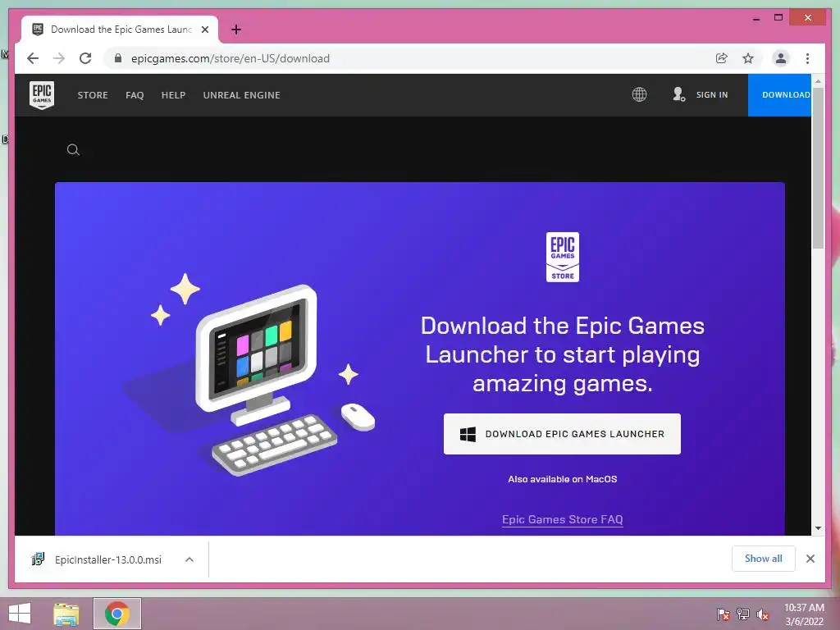Image resolution: width=840 pixels, height=630 pixels.
Task: Open the HELP navigation item
Action: (x=174, y=95)
